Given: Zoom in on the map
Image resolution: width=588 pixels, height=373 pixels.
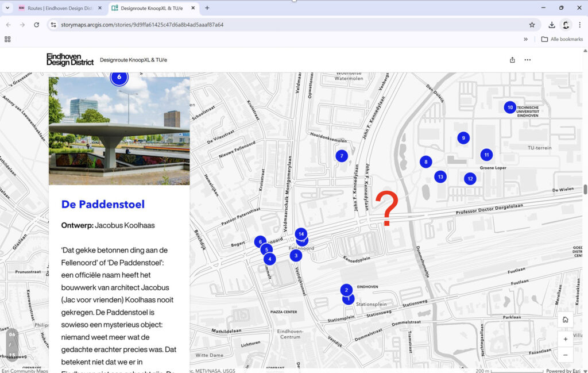Looking at the screenshot, I should click(566, 339).
